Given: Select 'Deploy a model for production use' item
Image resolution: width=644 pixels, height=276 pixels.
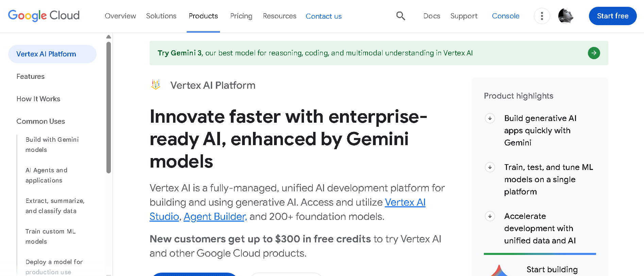Looking at the screenshot, I should (54, 267).
